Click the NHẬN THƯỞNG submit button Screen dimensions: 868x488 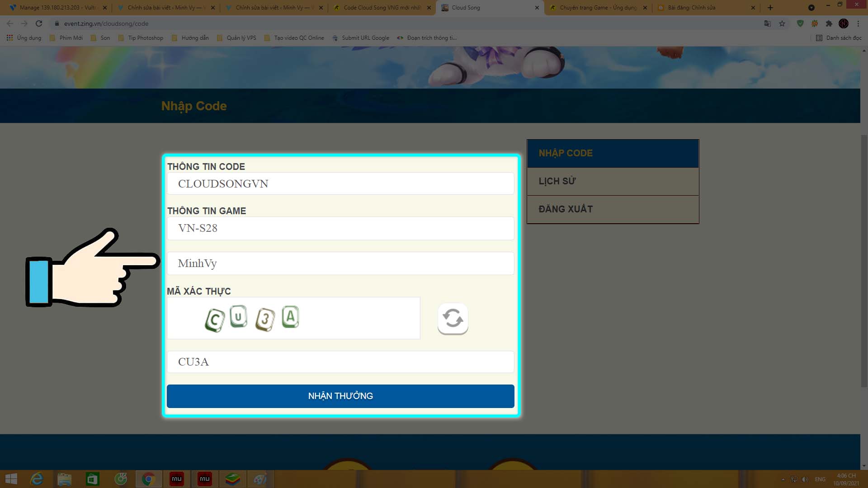pos(340,396)
